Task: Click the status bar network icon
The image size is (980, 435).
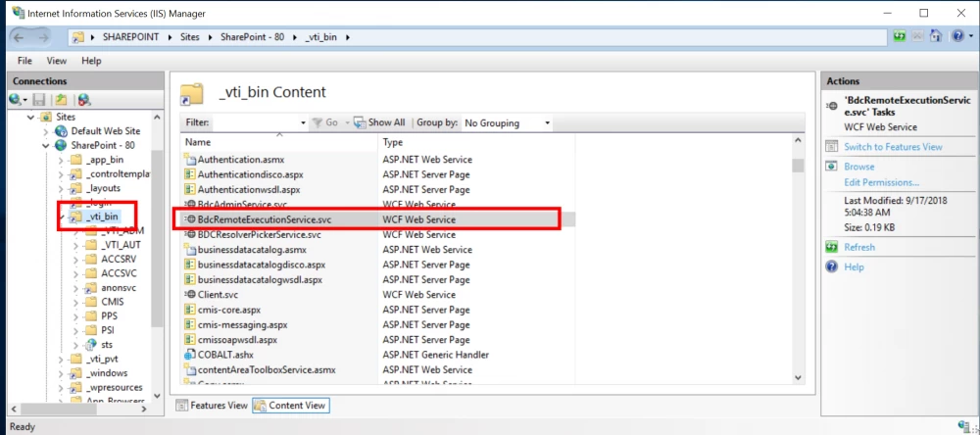Action: click(x=964, y=425)
